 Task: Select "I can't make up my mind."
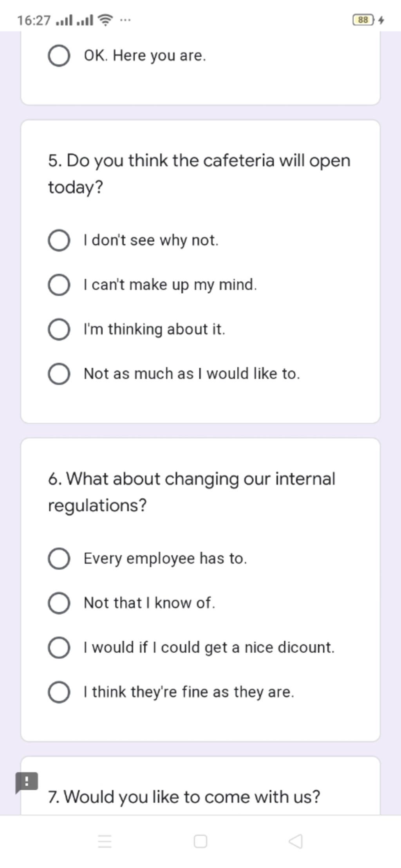pos(59,285)
